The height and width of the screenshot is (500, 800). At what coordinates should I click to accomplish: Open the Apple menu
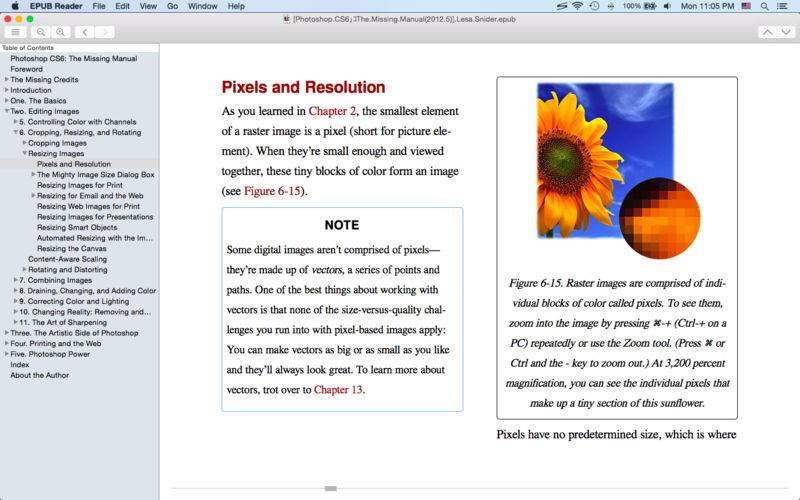click(x=15, y=6)
